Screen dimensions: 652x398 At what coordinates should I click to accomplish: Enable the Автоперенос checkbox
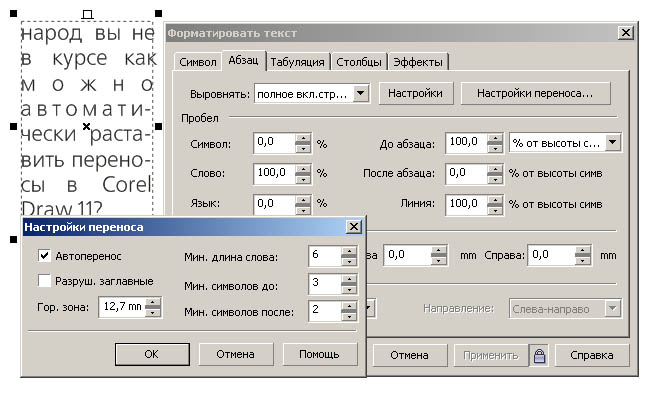point(44,255)
